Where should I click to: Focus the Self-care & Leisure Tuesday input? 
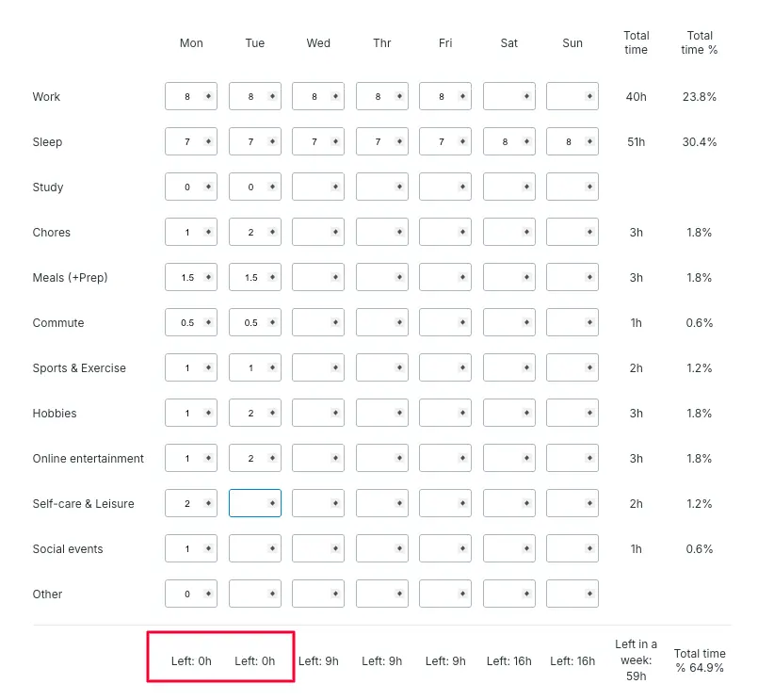click(249, 504)
